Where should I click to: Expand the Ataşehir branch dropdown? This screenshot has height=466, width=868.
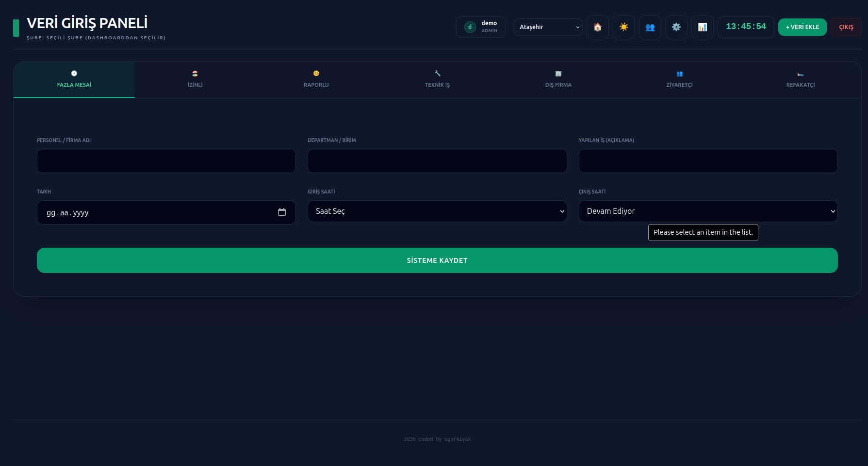[548, 27]
